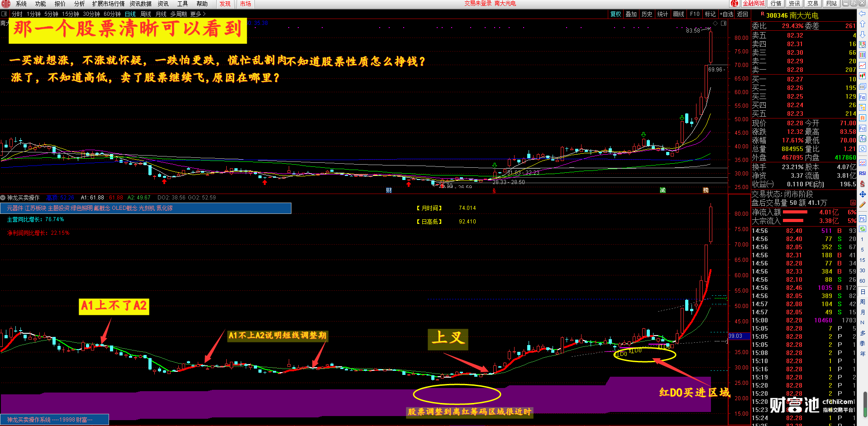Select the four-way move arrows icon
Viewport: 868px width, 426px height.
coord(863,194)
